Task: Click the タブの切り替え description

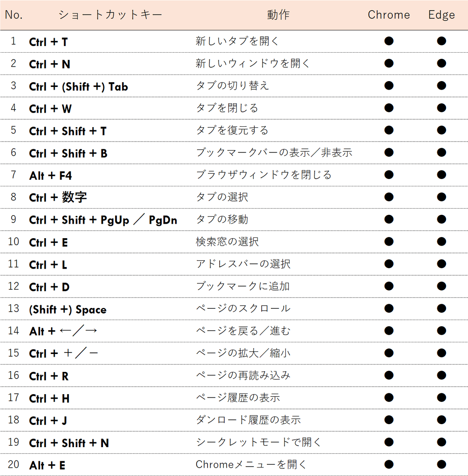Action: tap(232, 86)
